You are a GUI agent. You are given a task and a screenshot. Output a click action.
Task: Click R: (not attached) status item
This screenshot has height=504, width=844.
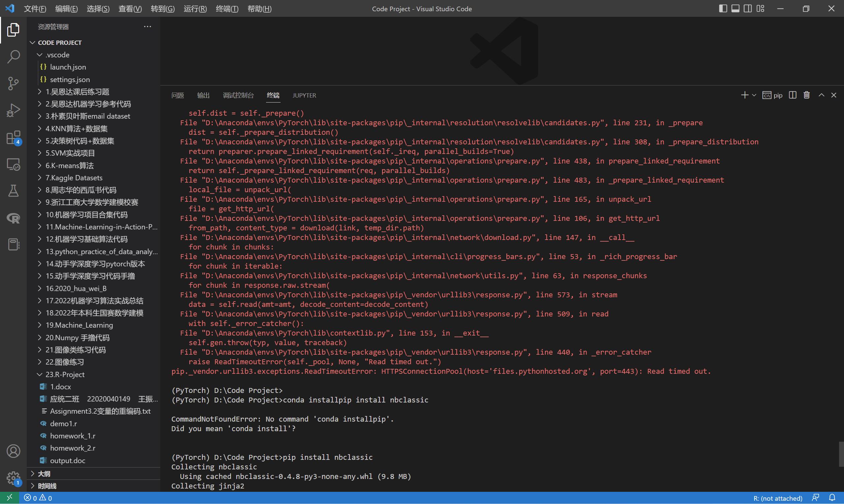[778, 498]
